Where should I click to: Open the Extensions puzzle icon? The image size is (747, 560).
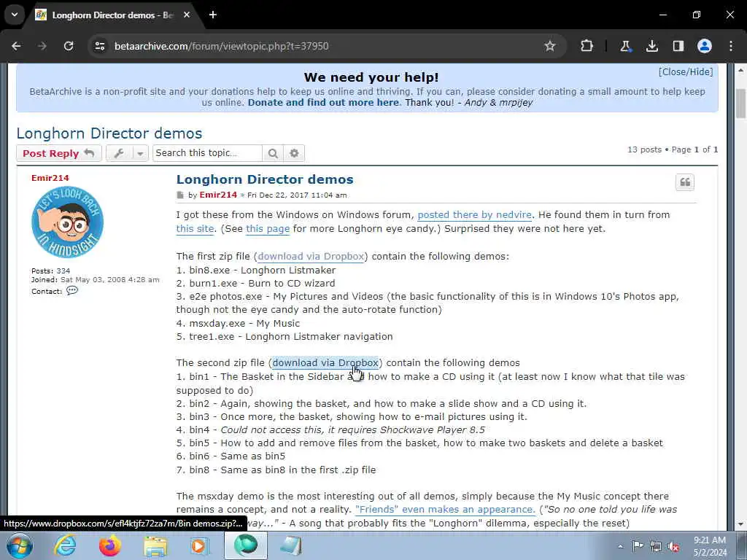[x=587, y=46]
